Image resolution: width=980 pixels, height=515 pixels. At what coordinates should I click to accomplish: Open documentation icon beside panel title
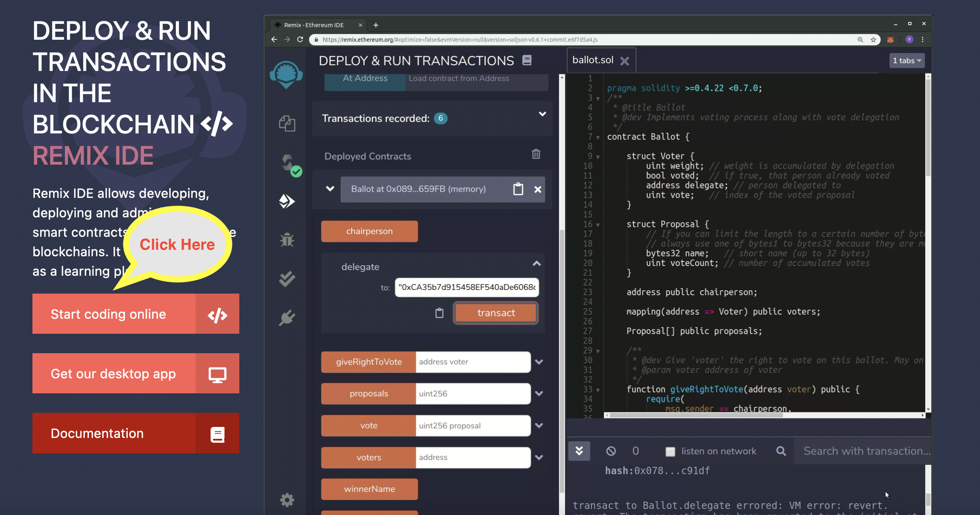click(527, 60)
